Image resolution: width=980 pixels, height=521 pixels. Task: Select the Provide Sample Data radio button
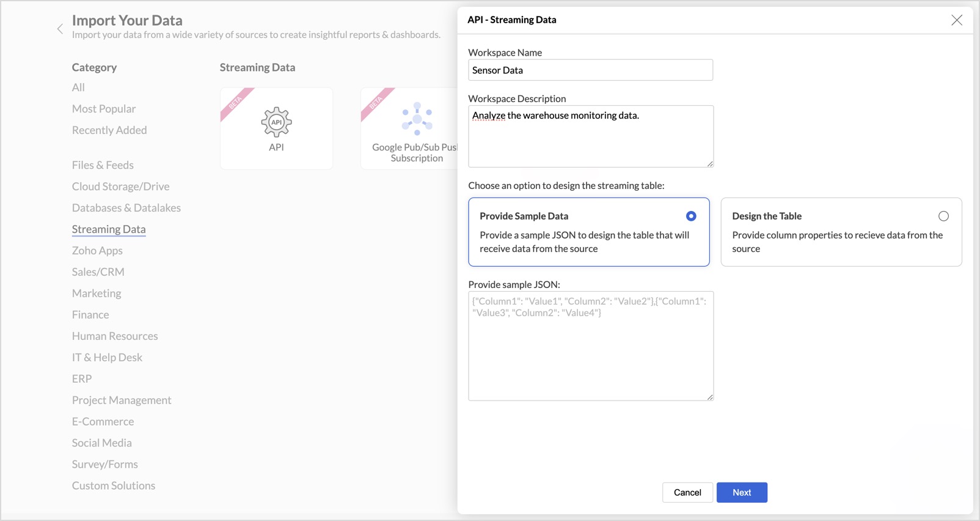coord(690,216)
